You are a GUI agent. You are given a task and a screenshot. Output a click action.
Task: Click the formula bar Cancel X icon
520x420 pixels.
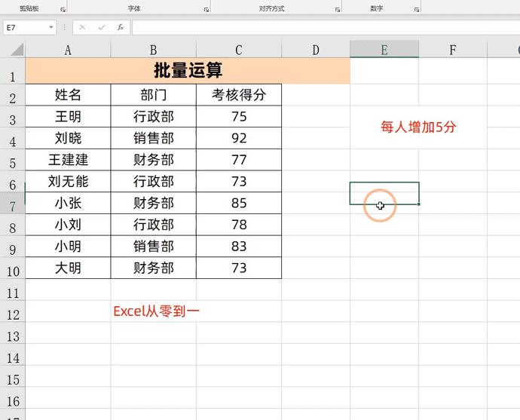coord(82,27)
